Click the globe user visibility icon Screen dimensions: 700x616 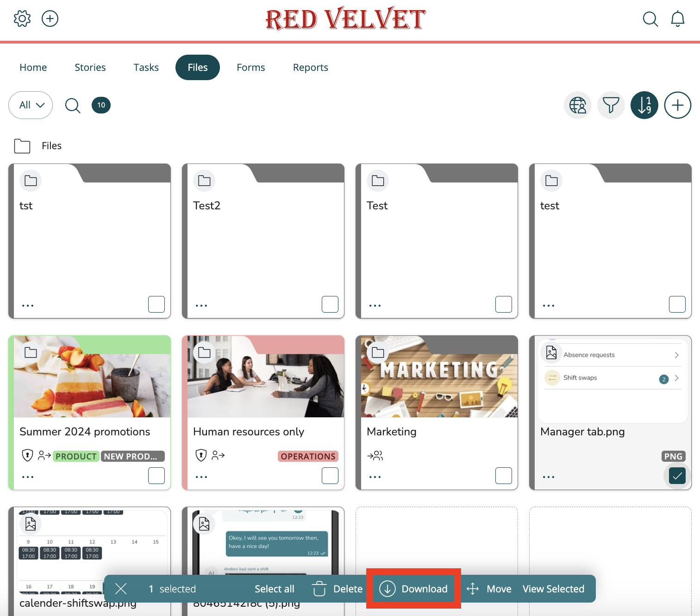tap(578, 105)
